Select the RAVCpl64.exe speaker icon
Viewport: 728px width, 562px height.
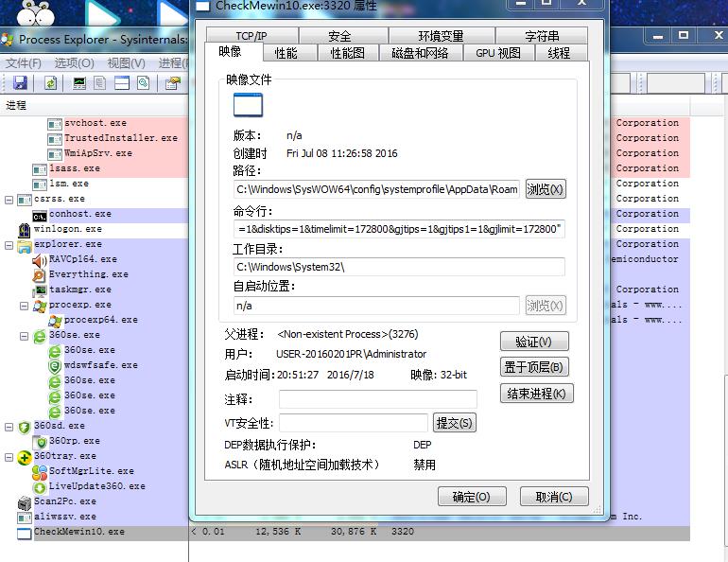pyautogui.click(x=40, y=260)
